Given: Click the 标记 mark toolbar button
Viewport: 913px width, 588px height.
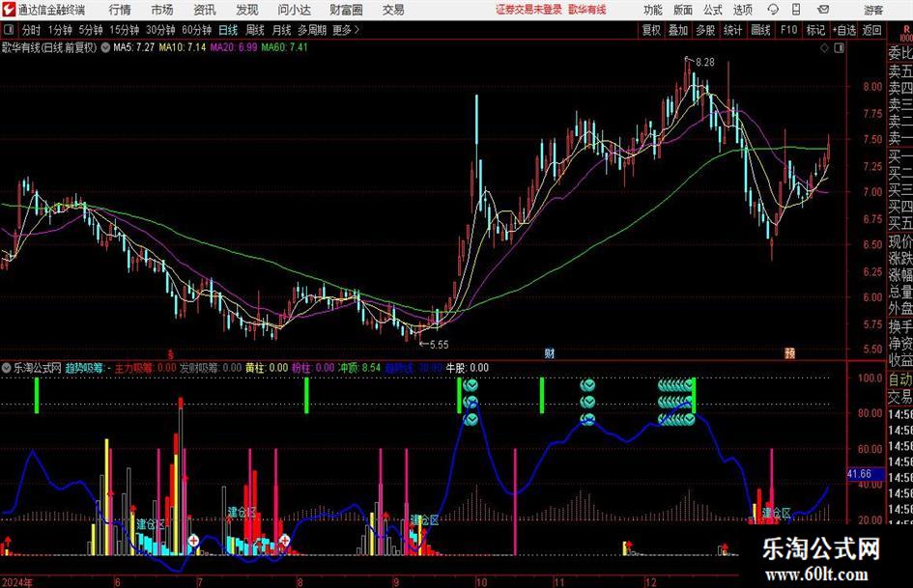Looking at the screenshot, I should point(815,30).
